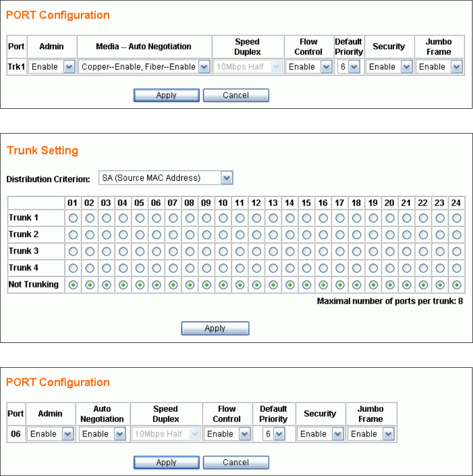Assign port 12 to Trunk 4
Screen dimensions: 473x476
click(x=257, y=268)
